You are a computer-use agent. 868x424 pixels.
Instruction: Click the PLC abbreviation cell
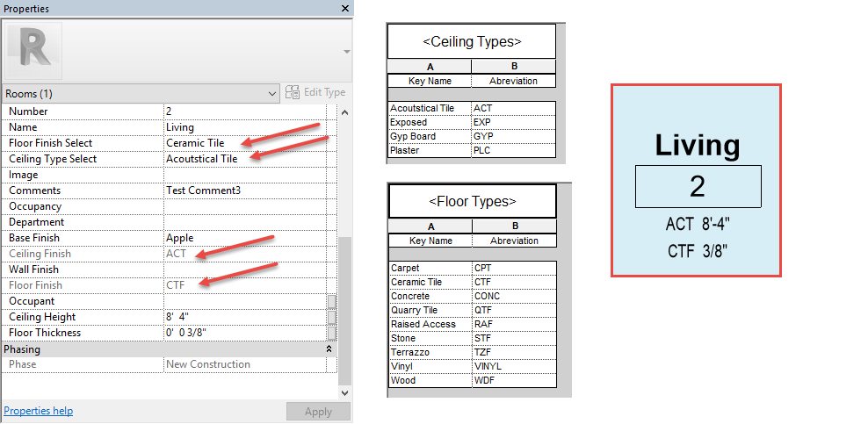coord(514,150)
